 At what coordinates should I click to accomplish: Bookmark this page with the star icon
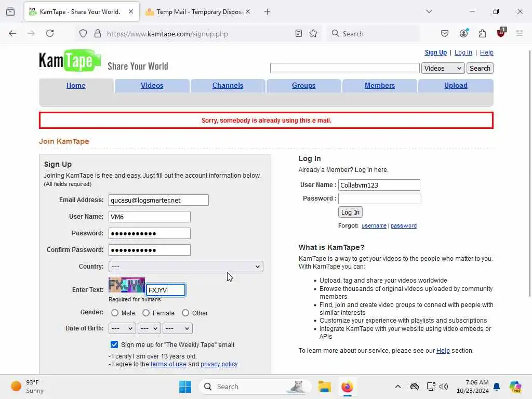click(x=313, y=34)
